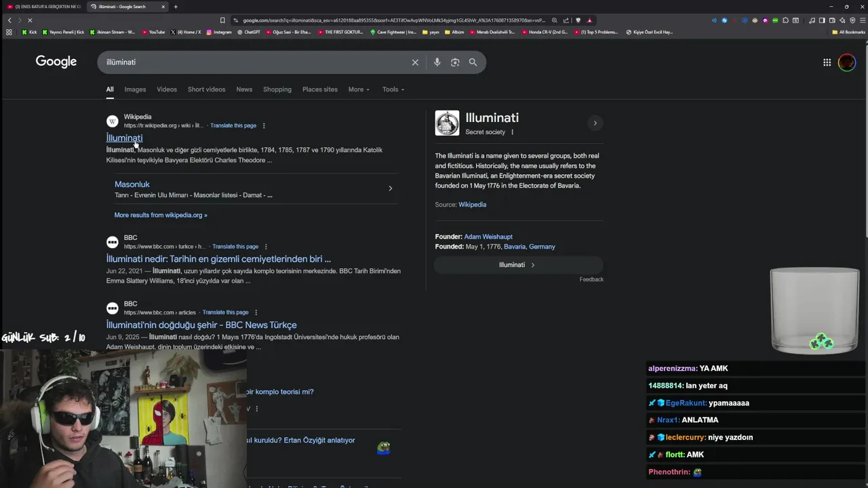Image resolution: width=868 pixels, height=488 pixels.
Task: Open a new browser tab
Action: [176, 7]
